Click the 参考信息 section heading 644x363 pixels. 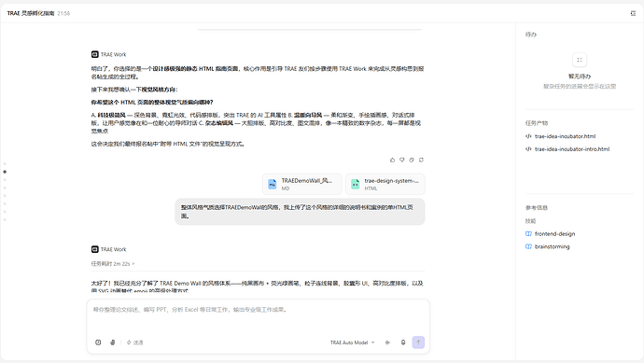click(x=537, y=208)
